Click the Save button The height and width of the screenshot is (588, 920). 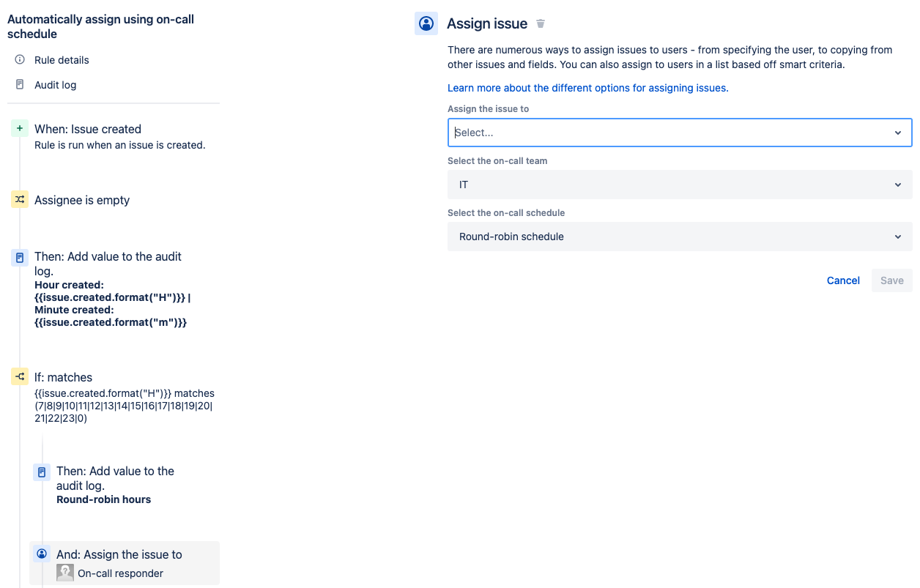(892, 280)
